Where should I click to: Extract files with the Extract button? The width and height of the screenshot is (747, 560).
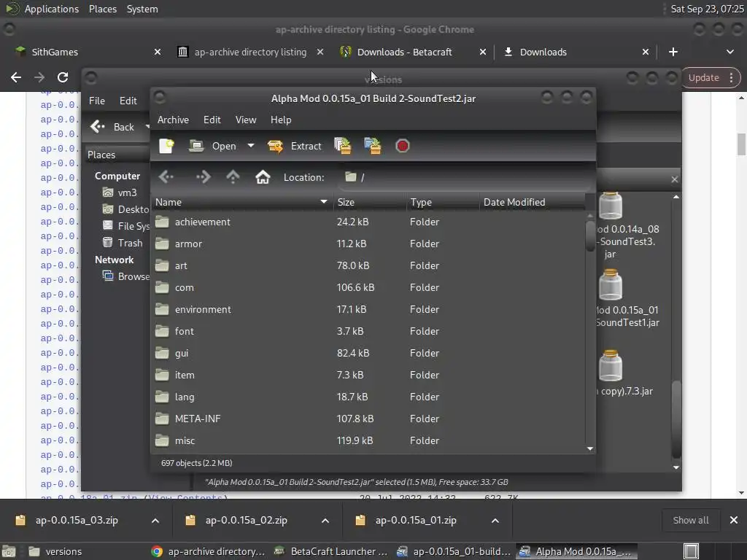coord(295,146)
